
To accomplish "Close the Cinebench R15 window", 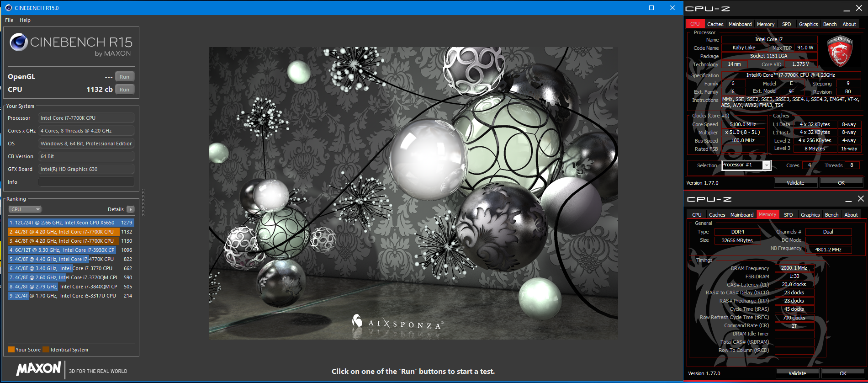I will tap(672, 8).
